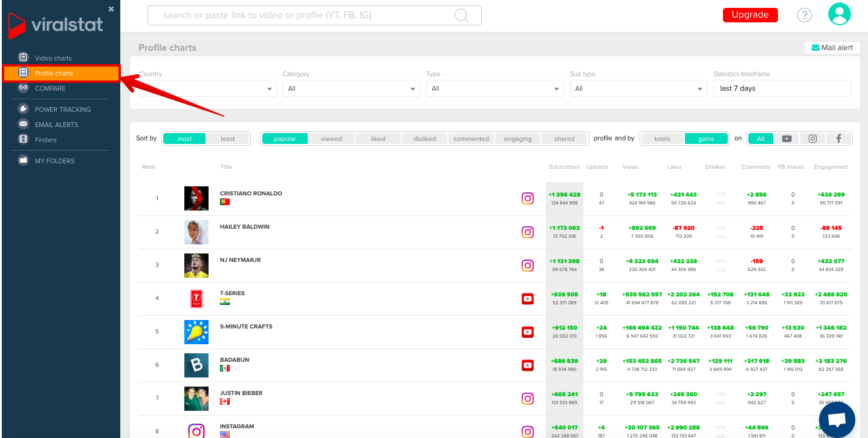Click NJ Neymarjr's profile thumbnail

(196, 265)
